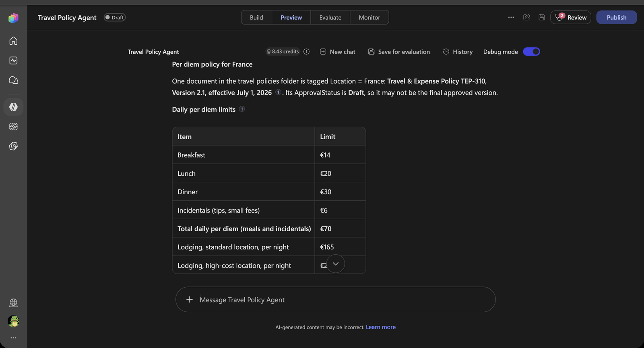Focus the Message Travel Policy Agent field
The width and height of the screenshot is (644, 348).
335,299
